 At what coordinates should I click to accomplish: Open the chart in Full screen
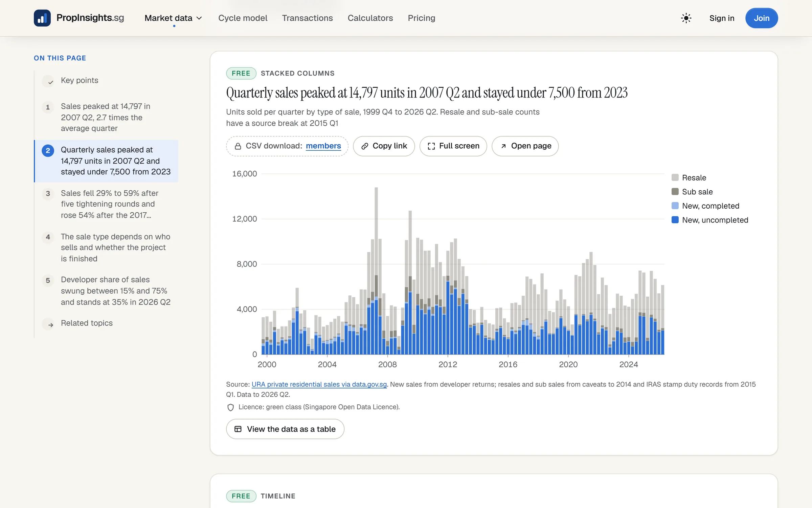(x=453, y=146)
